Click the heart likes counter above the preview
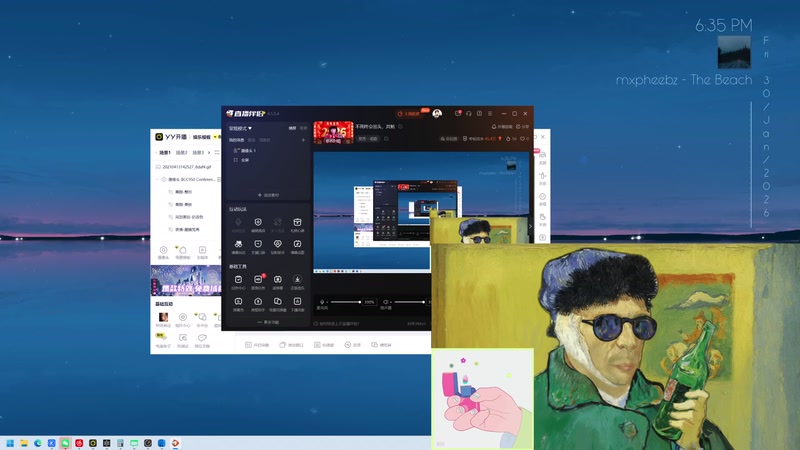 point(525,139)
